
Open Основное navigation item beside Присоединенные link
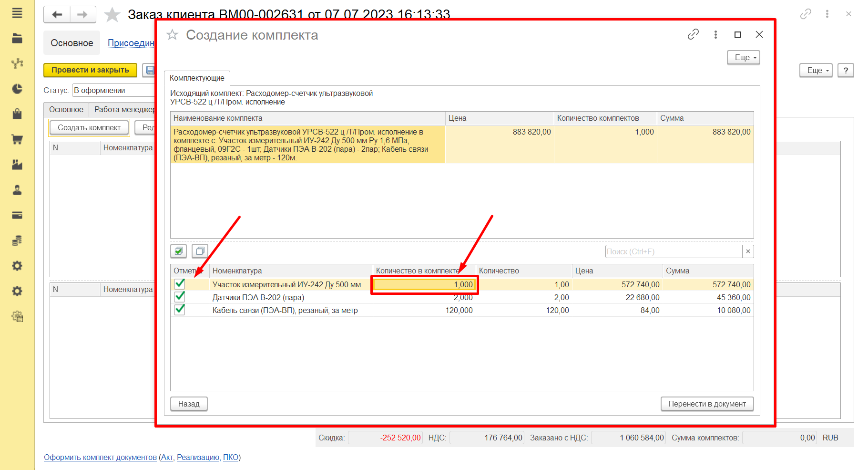click(72, 43)
